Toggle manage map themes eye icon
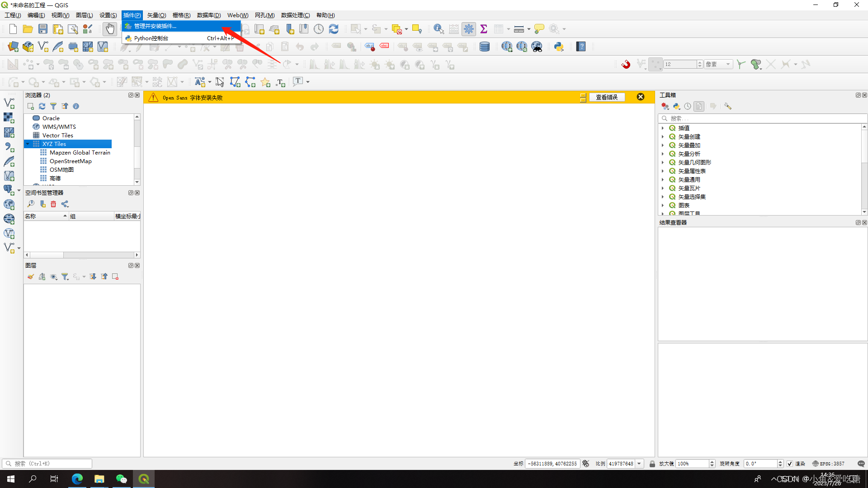Image resolution: width=868 pixels, height=488 pixels. [54, 277]
